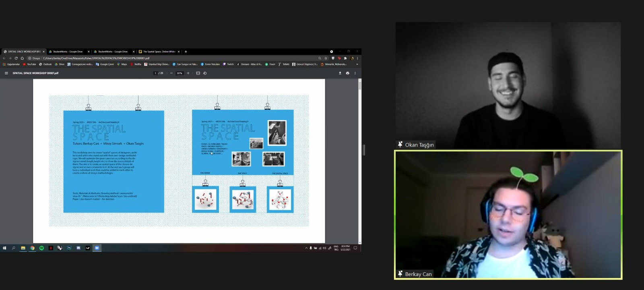Image resolution: width=644 pixels, height=290 pixels.
Task: Click the PDF zoom in plus button
Action: (188, 73)
